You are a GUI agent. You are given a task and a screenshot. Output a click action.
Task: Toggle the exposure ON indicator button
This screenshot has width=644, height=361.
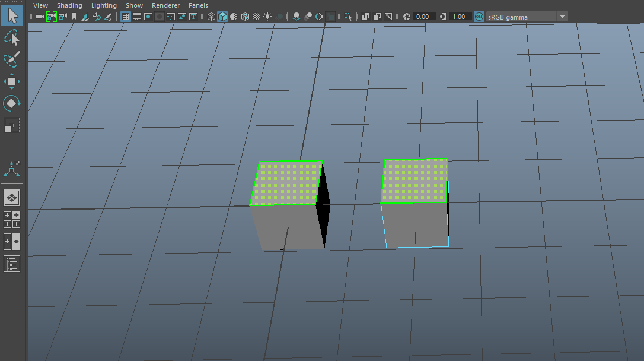(x=479, y=16)
